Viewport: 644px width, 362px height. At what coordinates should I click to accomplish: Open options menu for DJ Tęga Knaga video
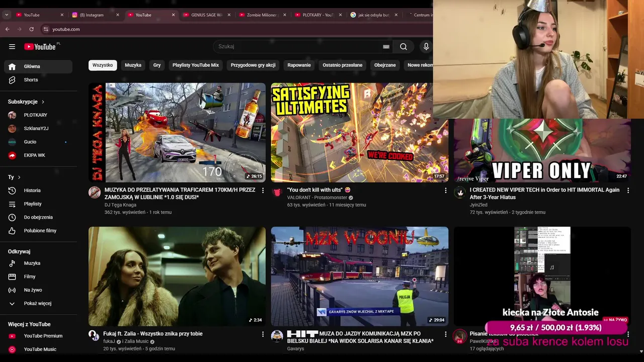tap(263, 191)
